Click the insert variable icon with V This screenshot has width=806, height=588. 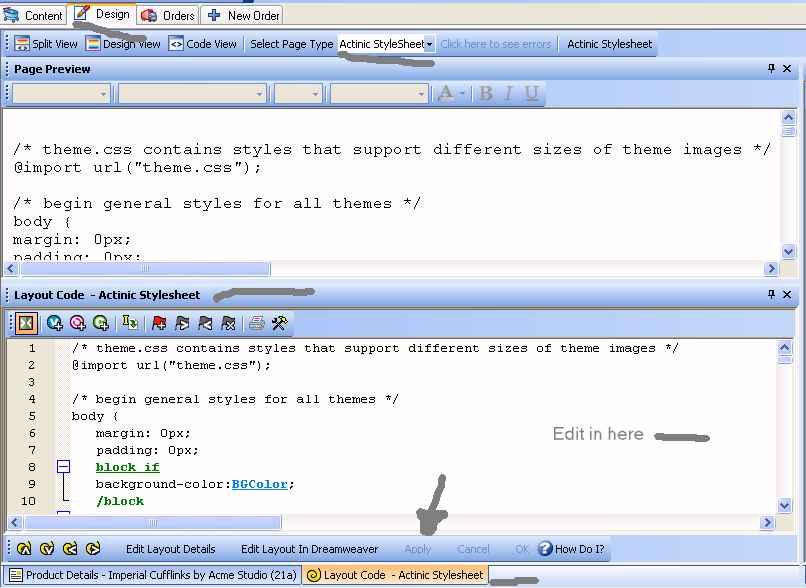click(x=55, y=323)
